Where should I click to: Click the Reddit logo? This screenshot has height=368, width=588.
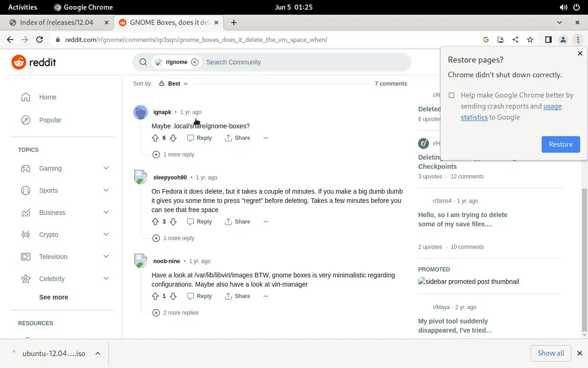[x=34, y=62]
